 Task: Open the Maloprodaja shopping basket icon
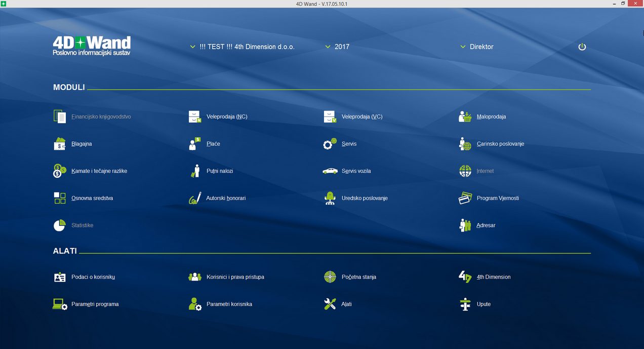tap(465, 117)
